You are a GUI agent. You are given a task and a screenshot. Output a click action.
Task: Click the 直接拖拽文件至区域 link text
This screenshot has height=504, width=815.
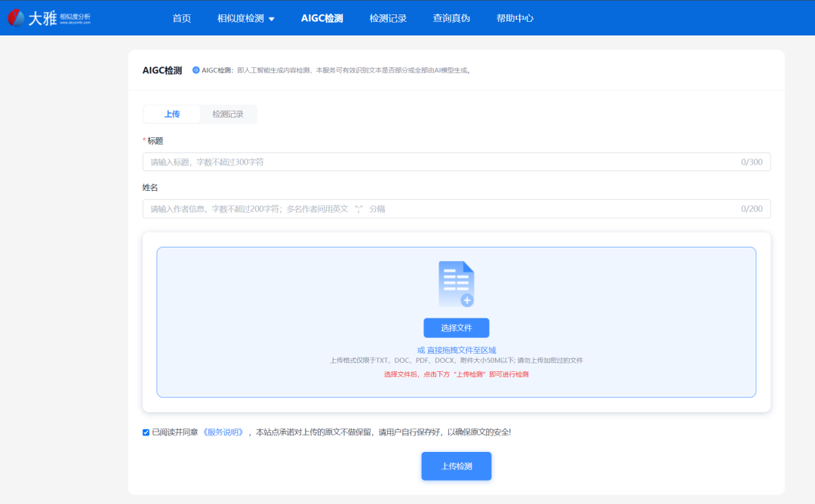coord(461,350)
